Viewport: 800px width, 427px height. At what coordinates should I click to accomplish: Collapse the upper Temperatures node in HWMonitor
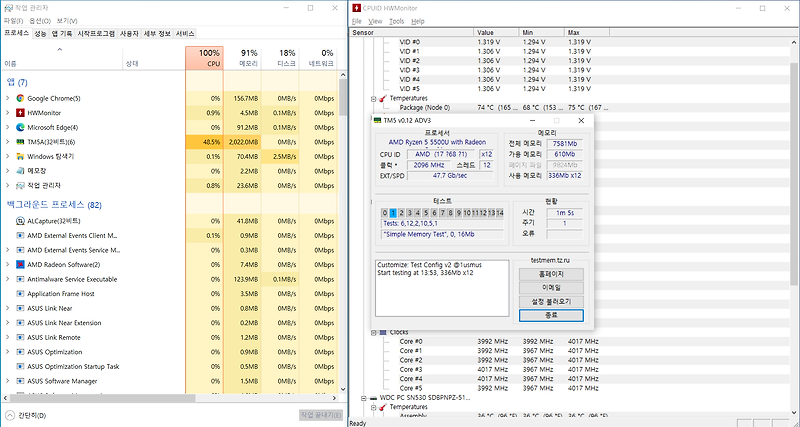pos(373,98)
